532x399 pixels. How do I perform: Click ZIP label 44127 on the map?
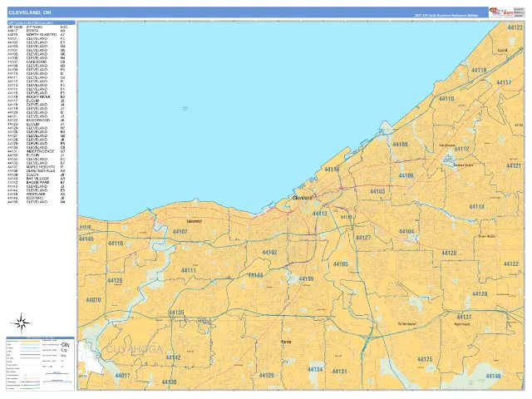[x=363, y=238]
